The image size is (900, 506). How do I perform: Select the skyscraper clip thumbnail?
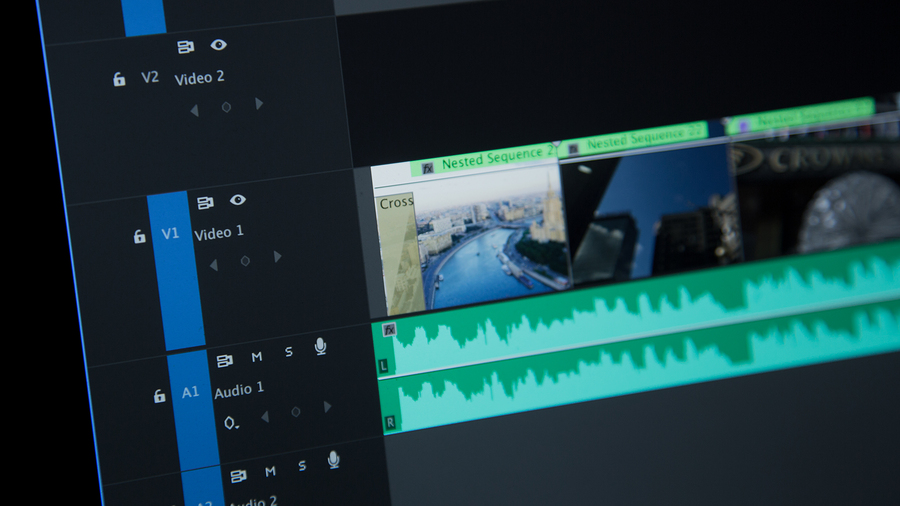[650, 213]
